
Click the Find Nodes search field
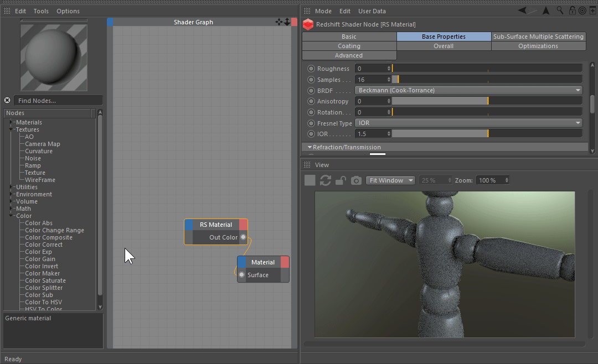(58, 101)
